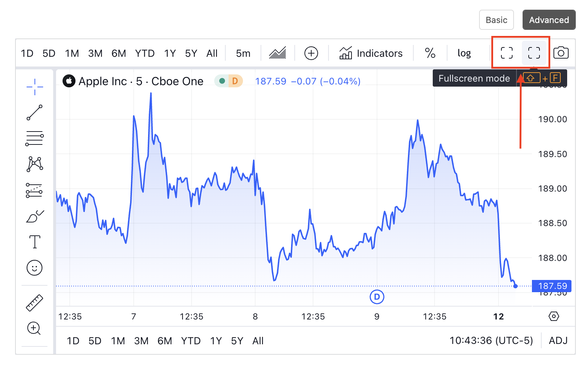This screenshot has height=368, width=588.
Task: Open the timeline settings gear menu
Action: (553, 317)
